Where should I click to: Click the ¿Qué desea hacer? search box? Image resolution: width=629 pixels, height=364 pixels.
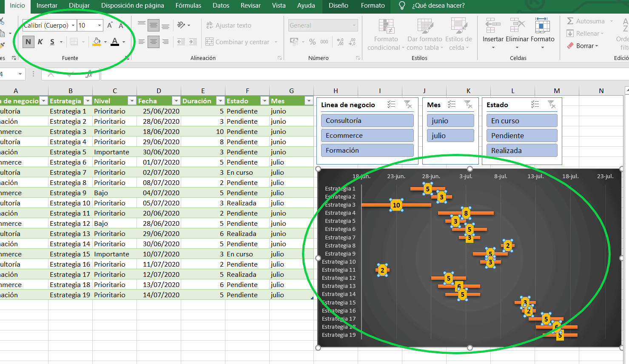coord(438,6)
